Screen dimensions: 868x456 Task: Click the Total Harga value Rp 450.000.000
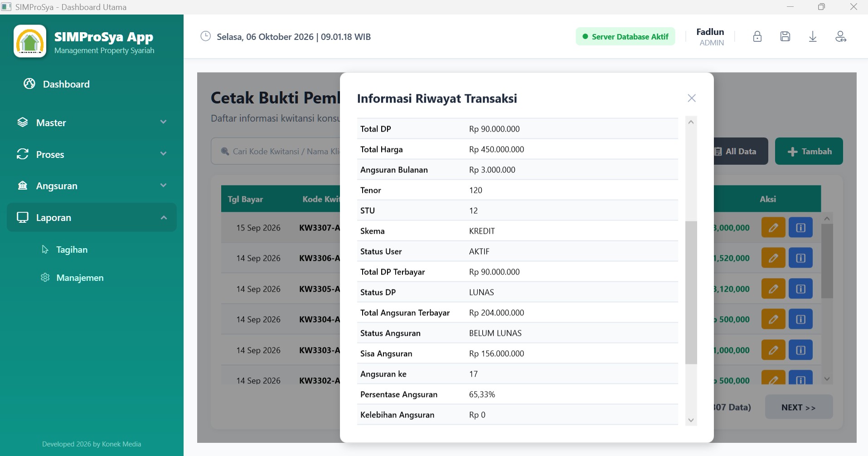click(496, 149)
